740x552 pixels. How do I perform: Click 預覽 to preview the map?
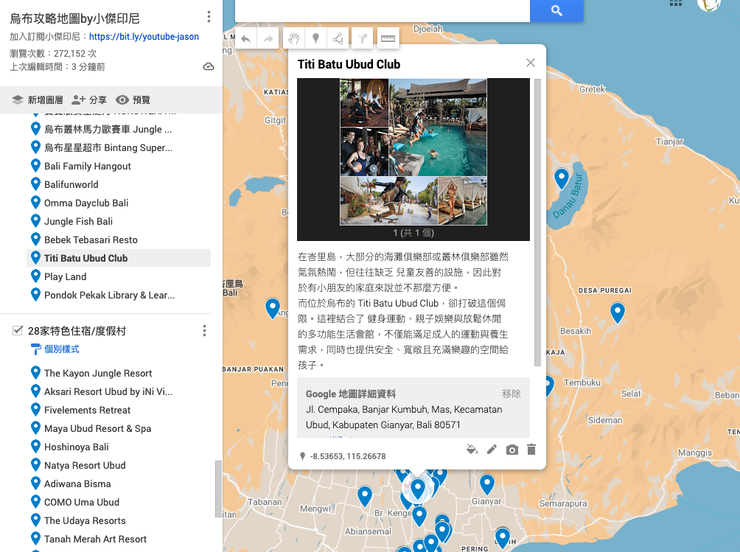tap(133, 100)
